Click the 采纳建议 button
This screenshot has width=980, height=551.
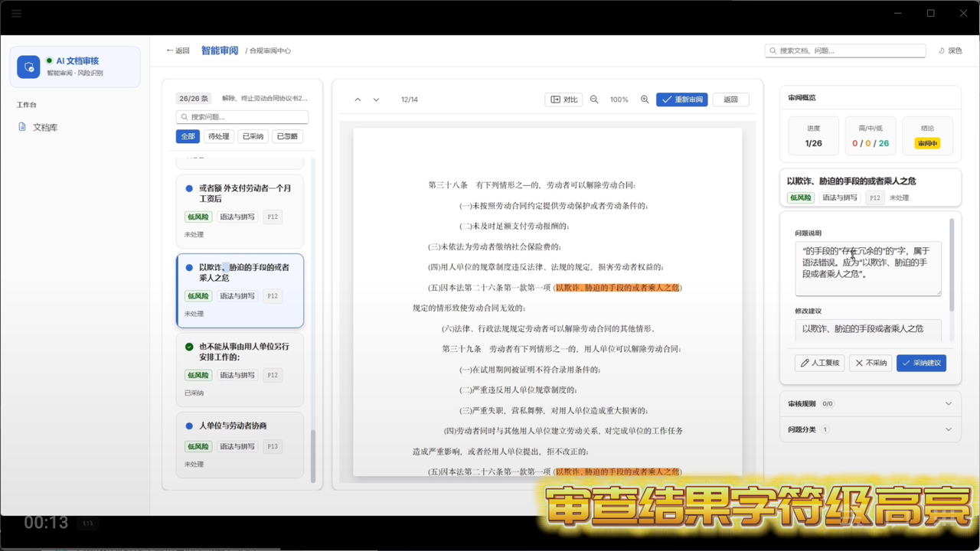click(921, 363)
